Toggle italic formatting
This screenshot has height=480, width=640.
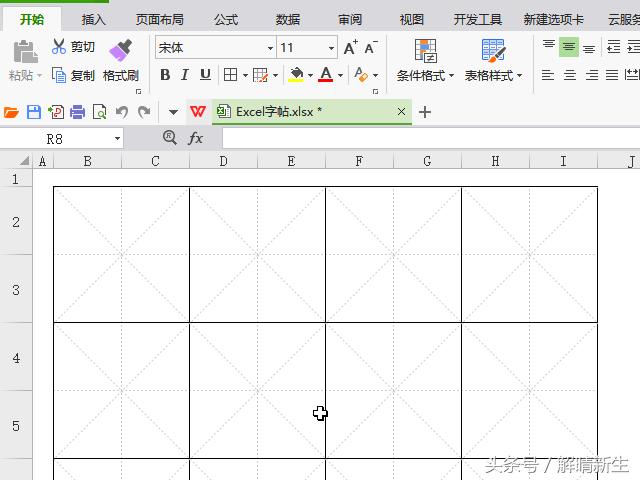pos(185,75)
